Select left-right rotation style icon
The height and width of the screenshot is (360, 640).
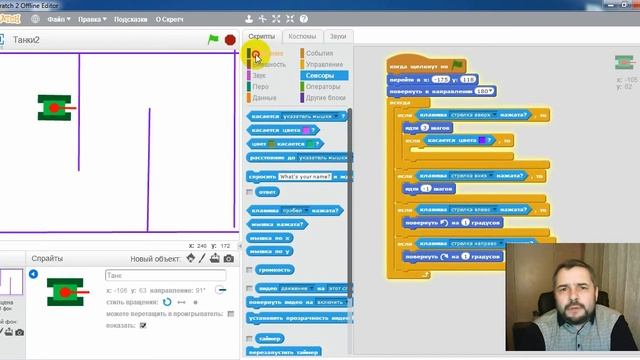(x=182, y=302)
